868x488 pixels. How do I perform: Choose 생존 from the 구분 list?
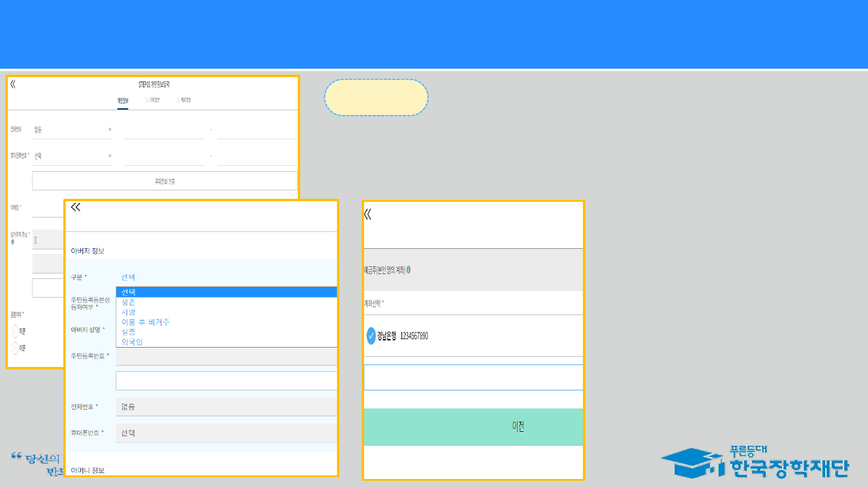[x=128, y=302]
